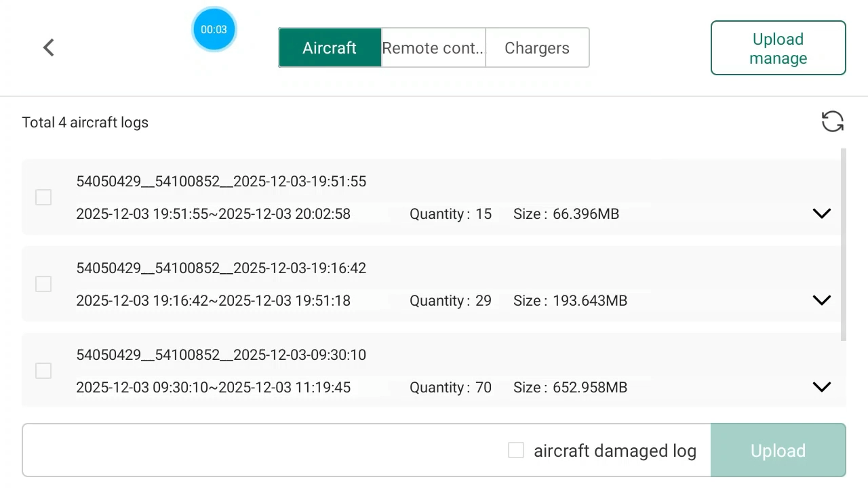Image resolution: width=868 pixels, height=488 pixels.
Task: Open the Chargers tab
Action: [x=537, y=48]
